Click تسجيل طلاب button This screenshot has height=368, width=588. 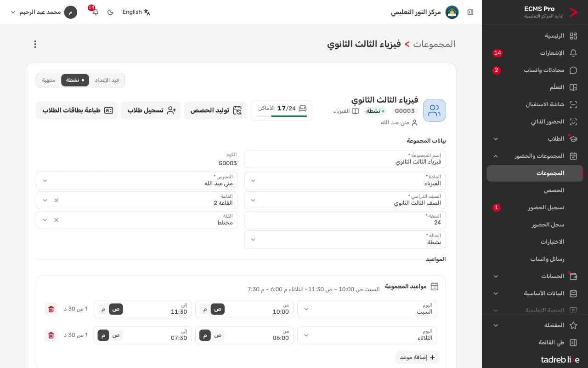pos(151,110)
